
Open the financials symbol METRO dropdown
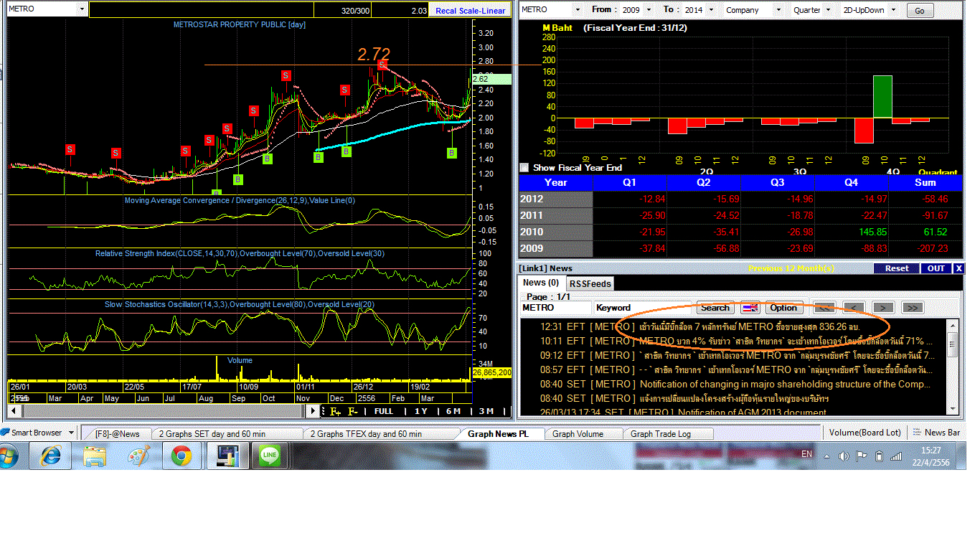pyautogui.click(x=577, y=10)
